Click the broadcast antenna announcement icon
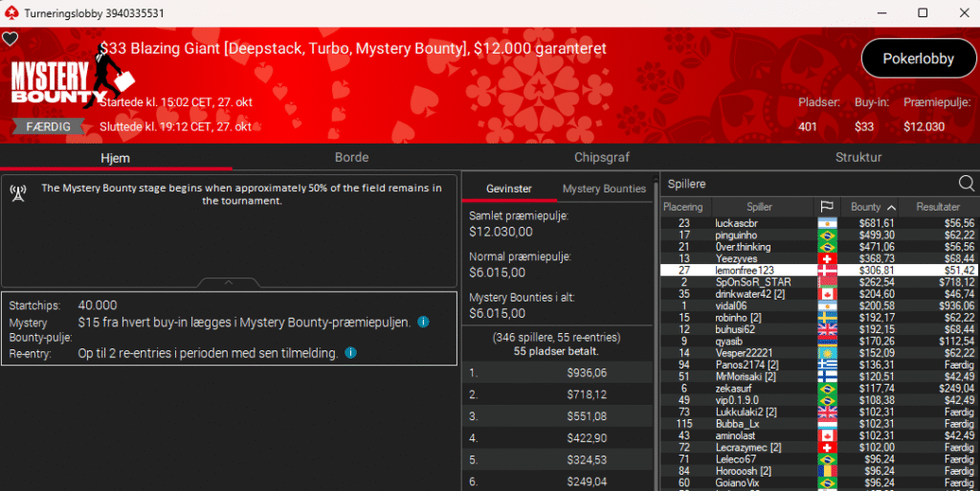The width and height of the screenshot is (980, 491). coord(17,193)
